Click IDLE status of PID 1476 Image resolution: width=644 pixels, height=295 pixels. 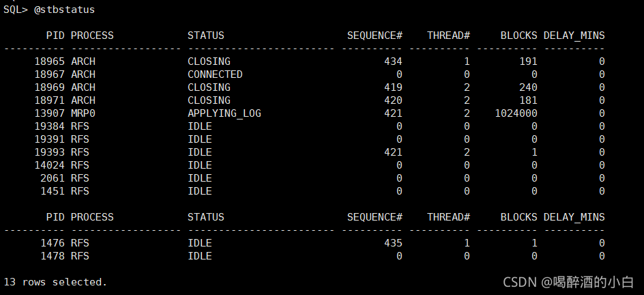[x=200, y=243]
